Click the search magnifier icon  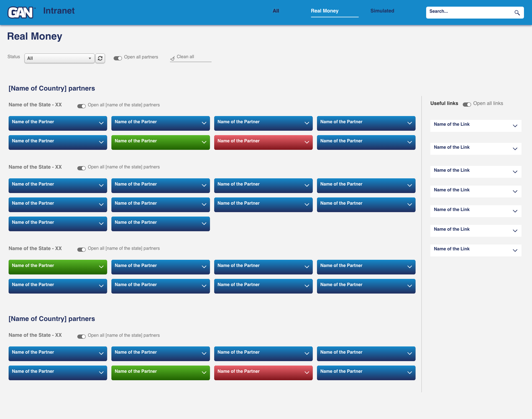(x=517, y=13)
